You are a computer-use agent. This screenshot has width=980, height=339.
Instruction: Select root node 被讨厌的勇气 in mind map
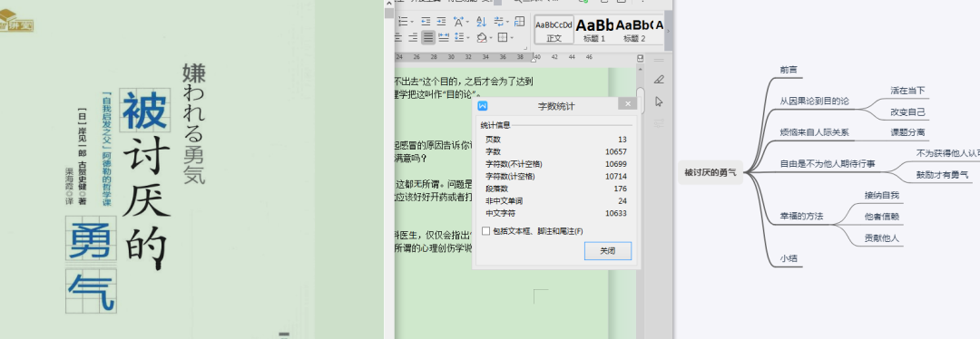pyautogui.click(x=710, y=172)
